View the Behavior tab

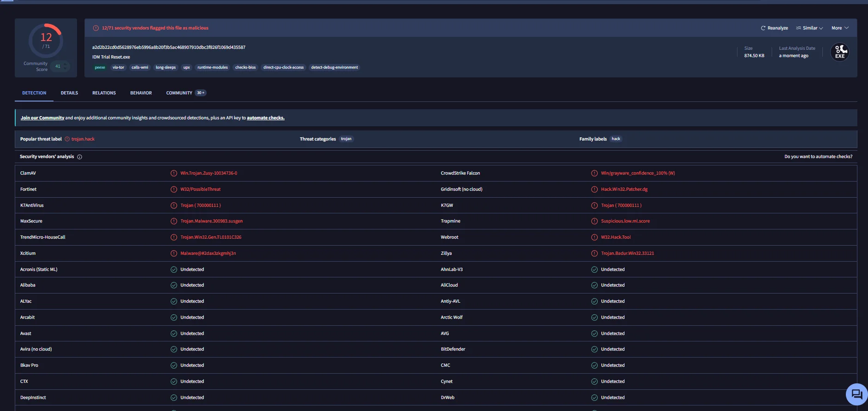141,93
